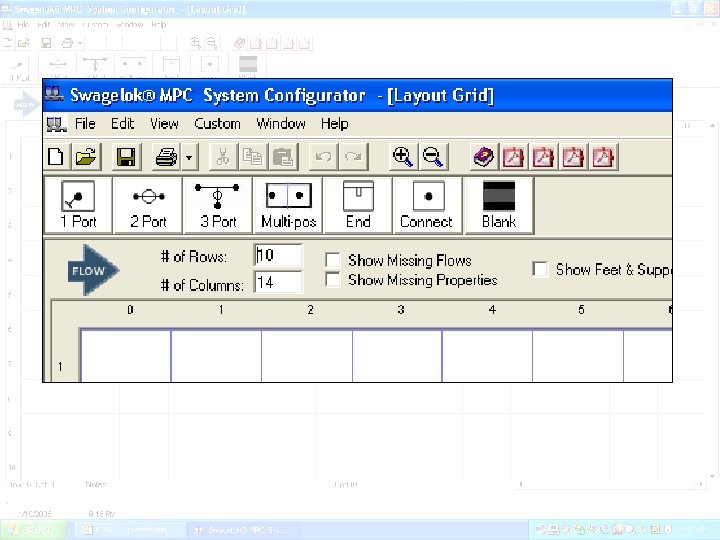Click the # of Columns input field
Image resolution: width=720 pixels, height=540 pixels.
pos(278,282)
